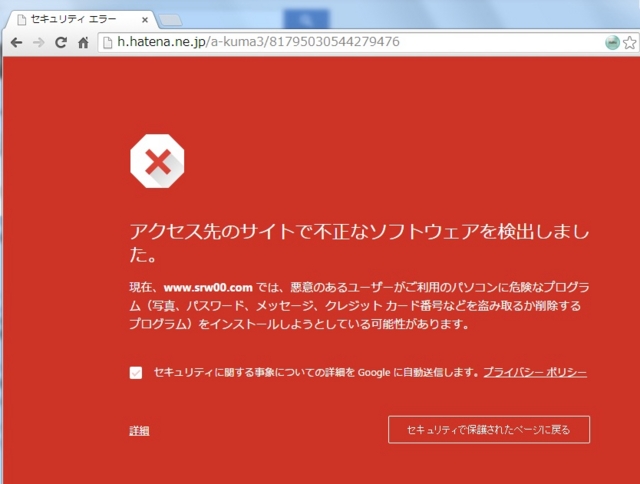Click セキュリティで保護されたページに戻る button

tap(489, 429)
